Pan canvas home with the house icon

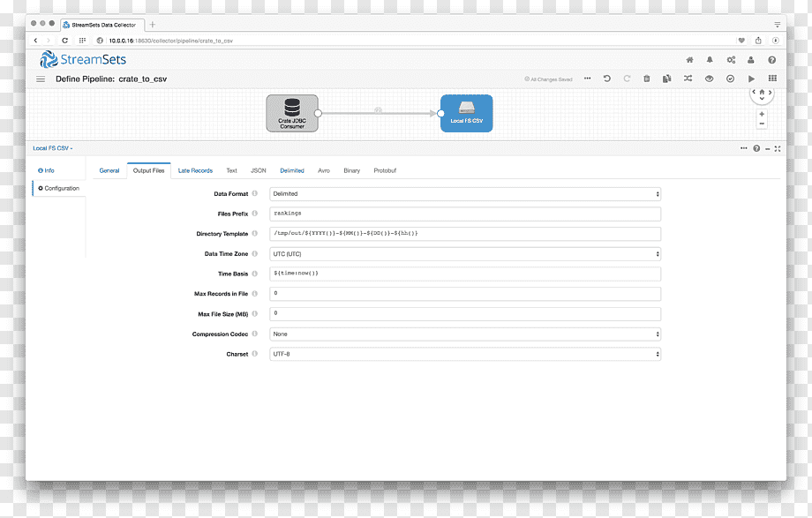762,92
